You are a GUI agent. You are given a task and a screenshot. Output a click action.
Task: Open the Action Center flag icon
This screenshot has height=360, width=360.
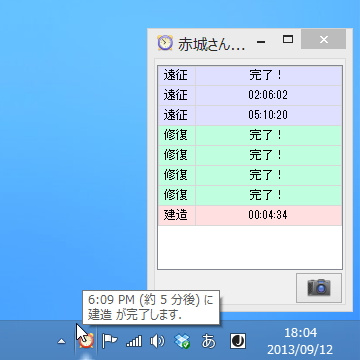click(x=110, y=341)
